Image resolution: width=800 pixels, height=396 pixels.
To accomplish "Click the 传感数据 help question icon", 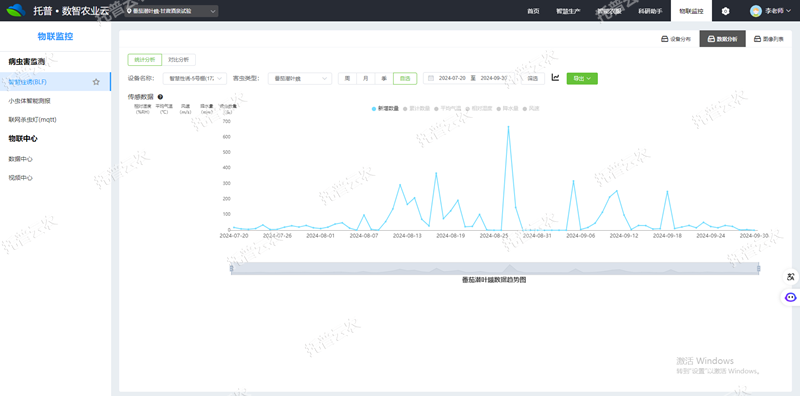I will point(160,96).
